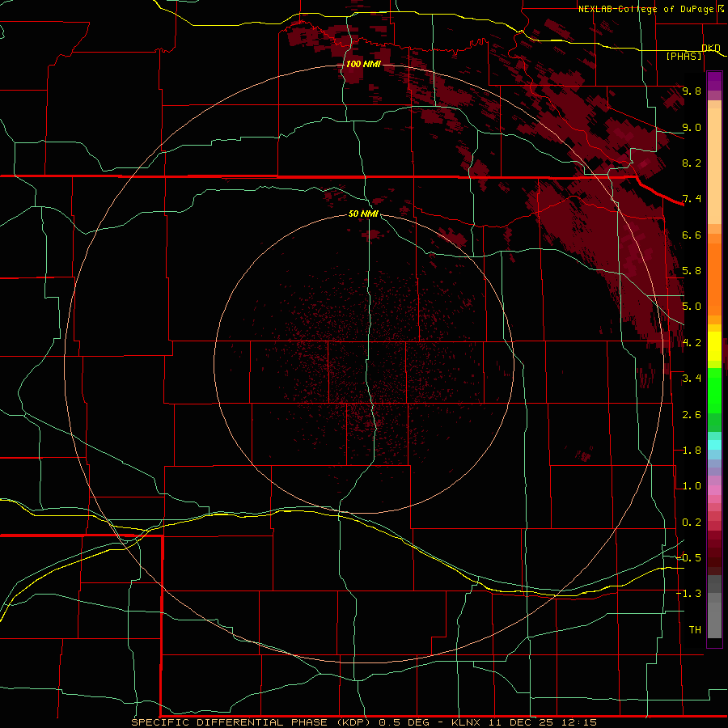Image resolution: width=728 pixels, height=728 pixels.
Task: Click the 3.4 scale value
Action: coord(692,379)
